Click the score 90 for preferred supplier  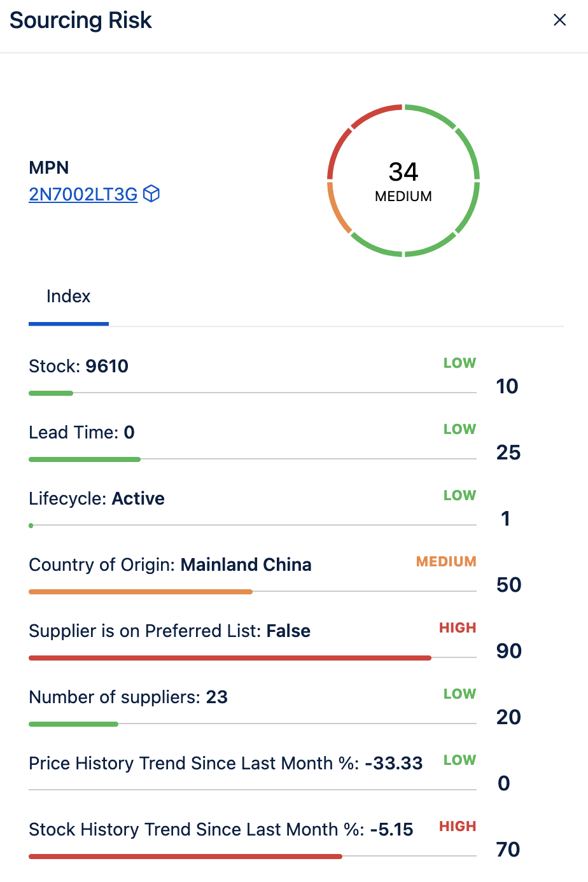click(509, 651)
